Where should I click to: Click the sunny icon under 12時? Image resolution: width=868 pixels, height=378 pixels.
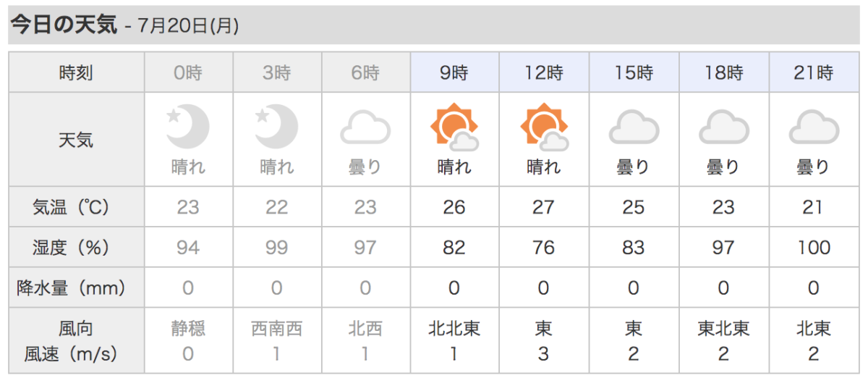tap(544, 127)
